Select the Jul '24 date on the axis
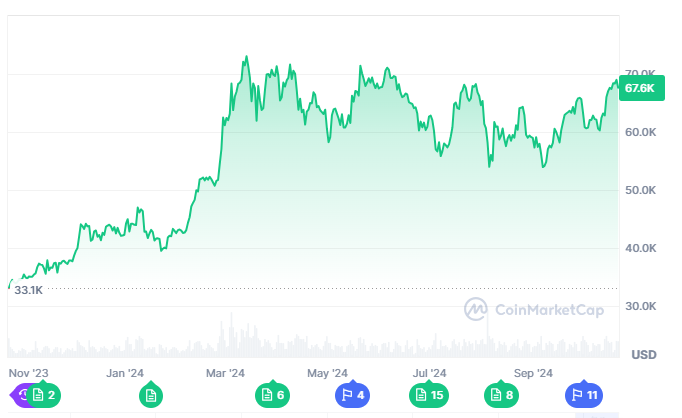Viewport: 682px width, 418px height. pos(429,373)
